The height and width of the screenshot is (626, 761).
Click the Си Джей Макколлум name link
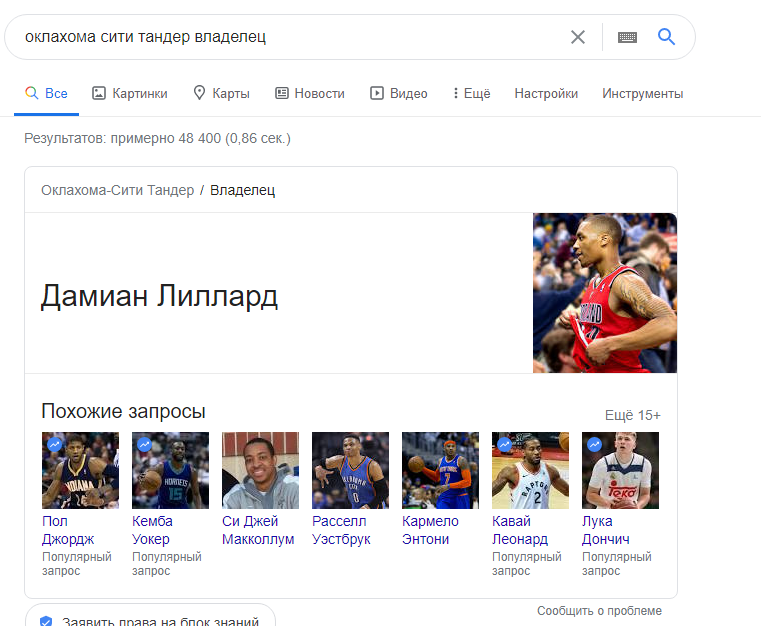coord(258,530)
